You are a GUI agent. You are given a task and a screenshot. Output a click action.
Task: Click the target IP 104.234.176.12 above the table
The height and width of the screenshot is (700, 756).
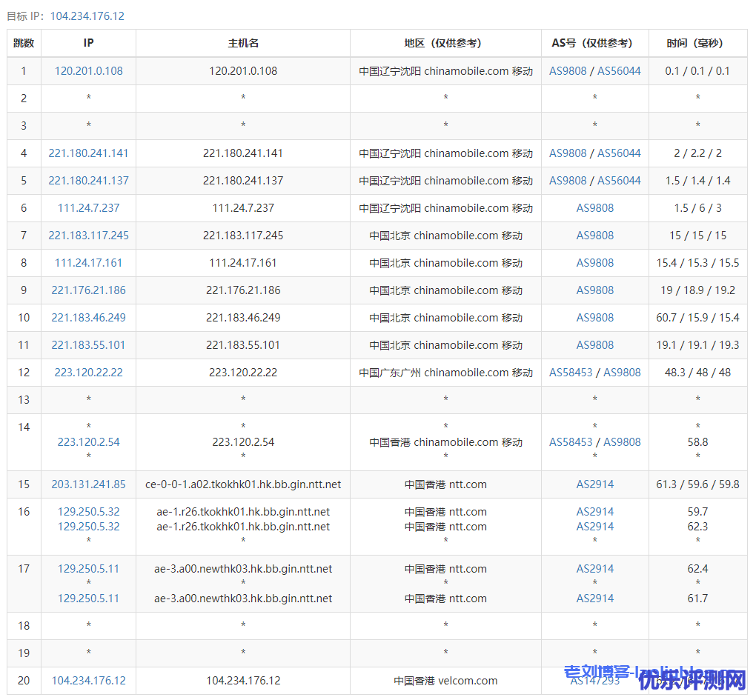click(87, 16)
